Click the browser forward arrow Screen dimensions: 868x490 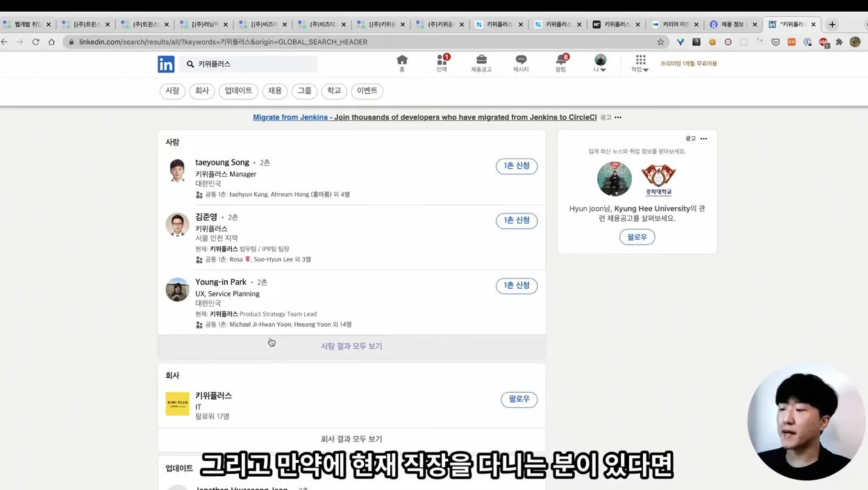point(19,42)
